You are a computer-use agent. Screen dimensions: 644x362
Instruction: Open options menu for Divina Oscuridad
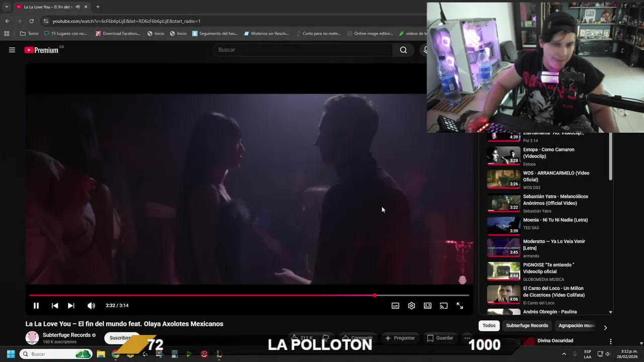point(611,341)
